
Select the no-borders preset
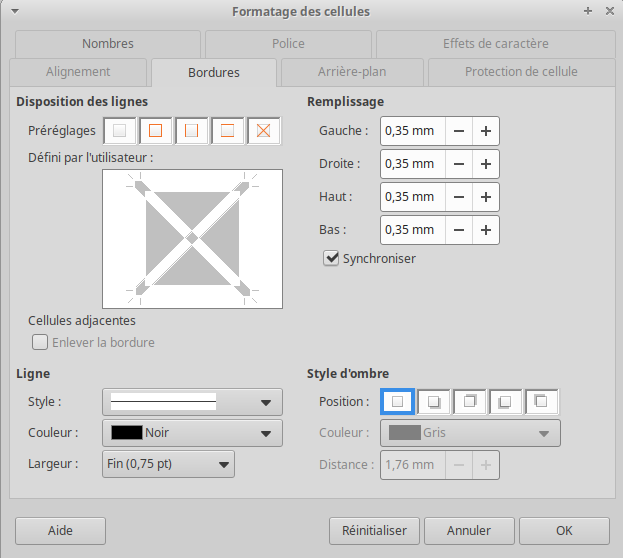[120, 131]
